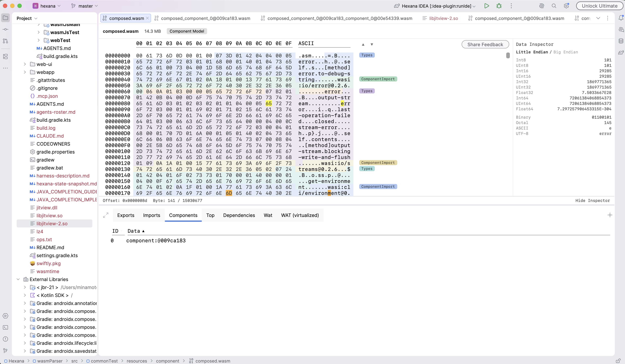Open the Terminal tool window icon
Viewport: 625px width, 364px height.
pos(5,328)
